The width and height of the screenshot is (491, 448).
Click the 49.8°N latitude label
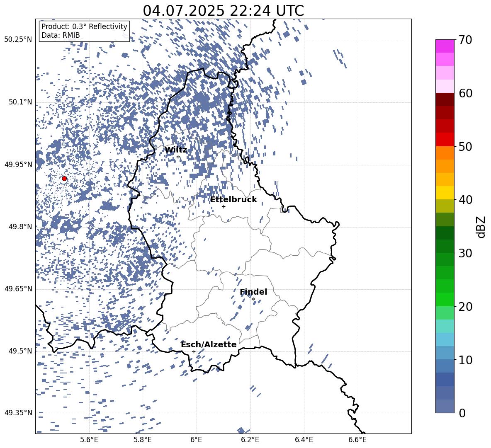click(x=20, y=227)
